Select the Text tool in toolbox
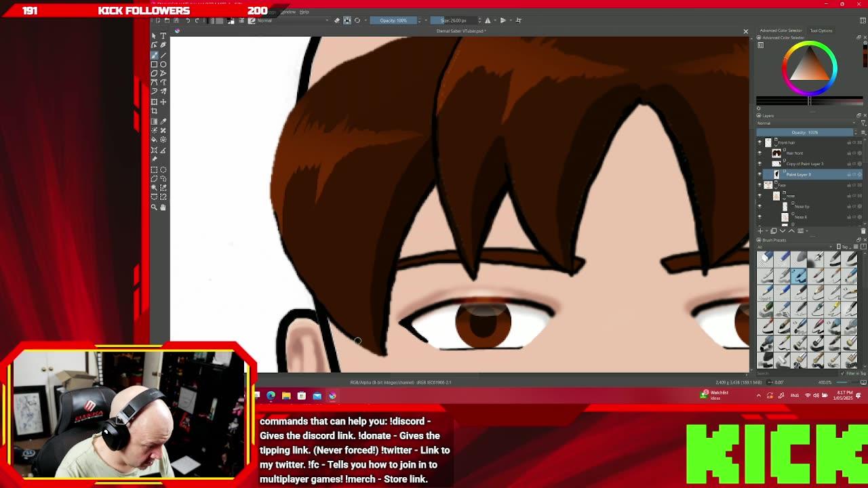 click(x=163, y=36)
